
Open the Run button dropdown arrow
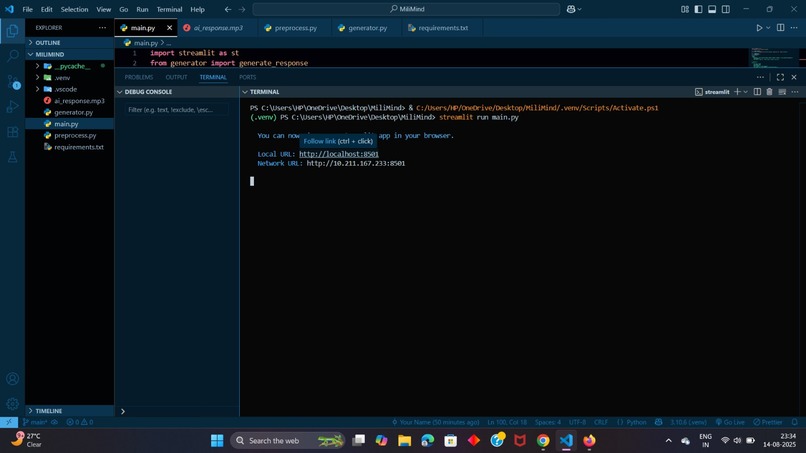point(768,28)
